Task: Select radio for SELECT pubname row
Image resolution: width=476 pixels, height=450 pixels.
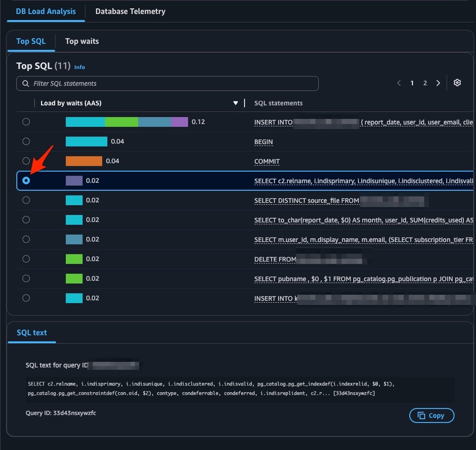Action: [x=26, y=278]
